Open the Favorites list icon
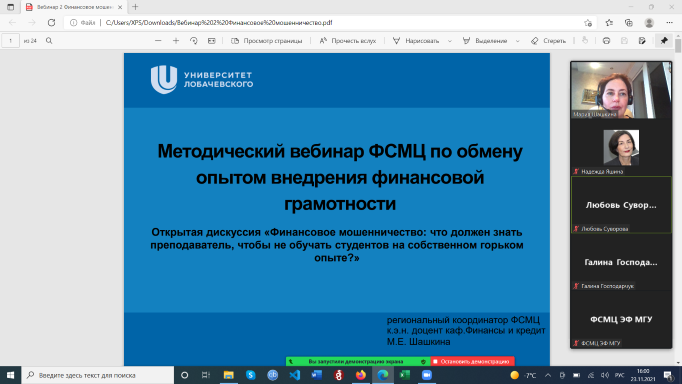Image resolution: width=682 pixels, height=384 pixels. pyautogui.click(x=609, y=23)
